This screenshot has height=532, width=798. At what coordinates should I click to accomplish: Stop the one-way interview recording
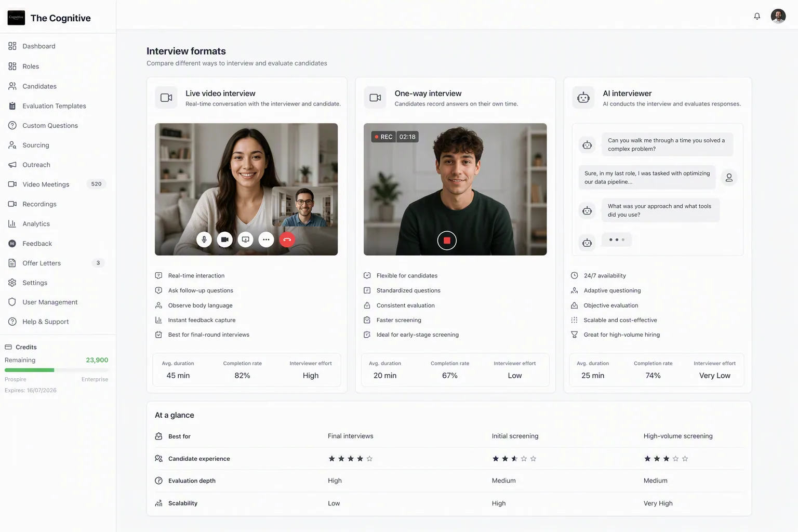pos(447,241)
